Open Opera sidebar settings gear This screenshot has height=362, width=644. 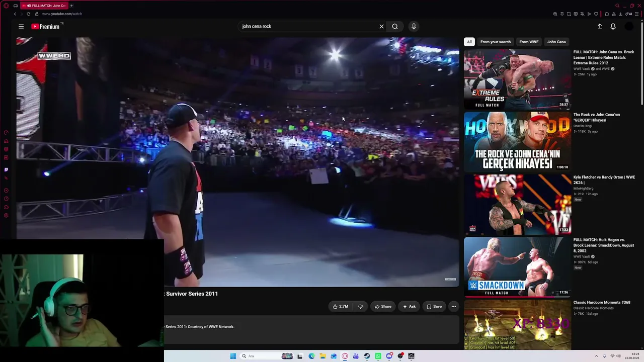[x=6, y=215]
